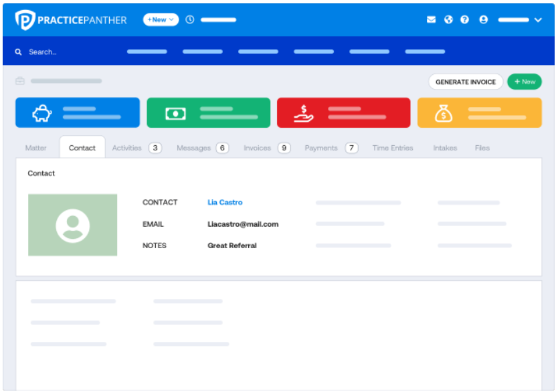Select the yellow money bag card
Screen dimensions: 558x392
pos(479,113)
